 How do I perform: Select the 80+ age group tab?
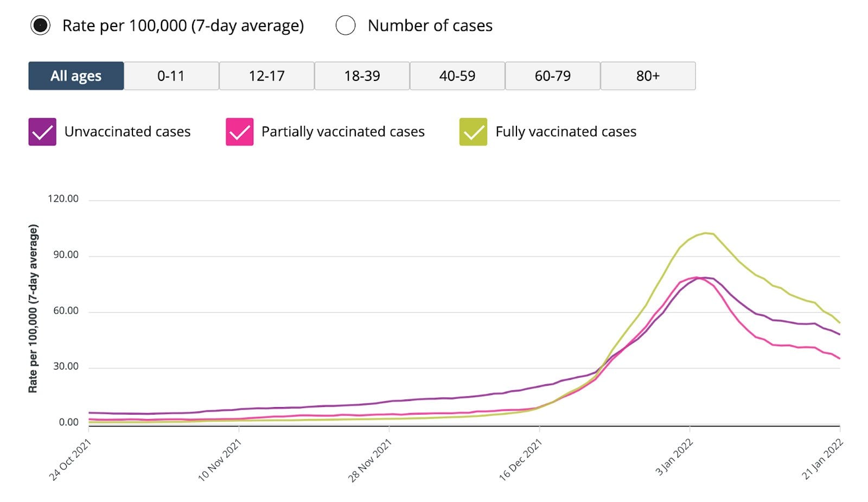pos(648,76)
